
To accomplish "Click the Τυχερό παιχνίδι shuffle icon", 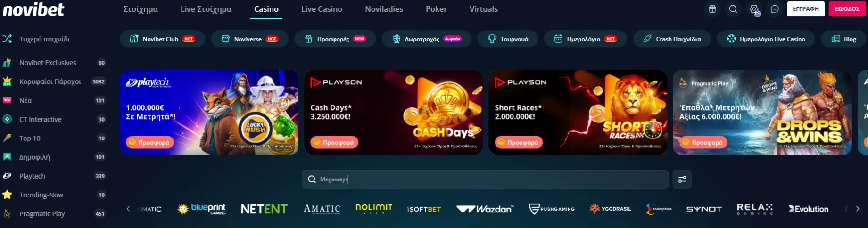I will tap(7, 39).
